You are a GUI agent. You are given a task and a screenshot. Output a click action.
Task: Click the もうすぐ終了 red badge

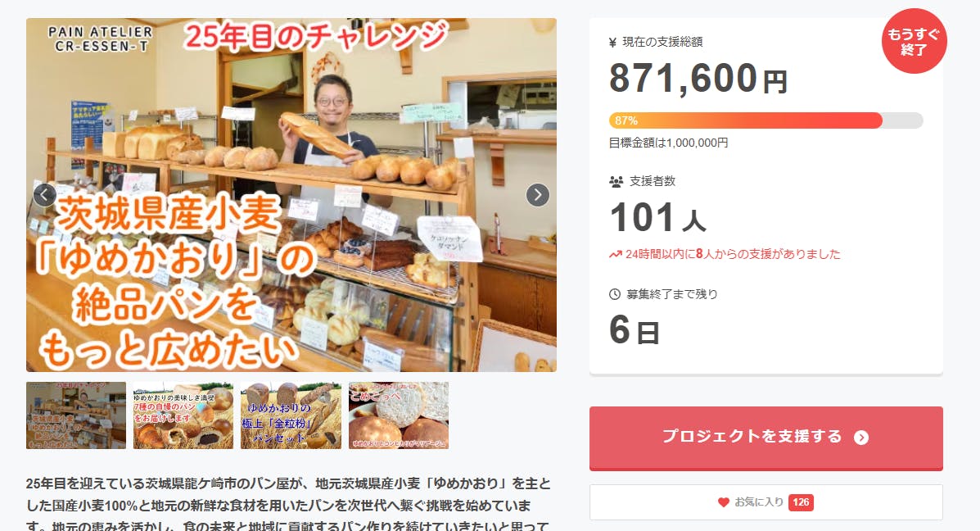915,41
